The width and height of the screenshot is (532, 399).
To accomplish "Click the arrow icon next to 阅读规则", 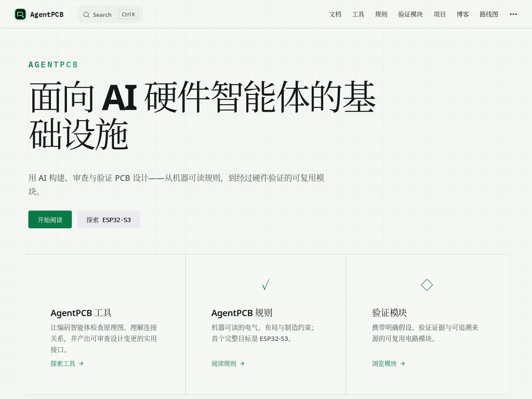I will (242, 364).
